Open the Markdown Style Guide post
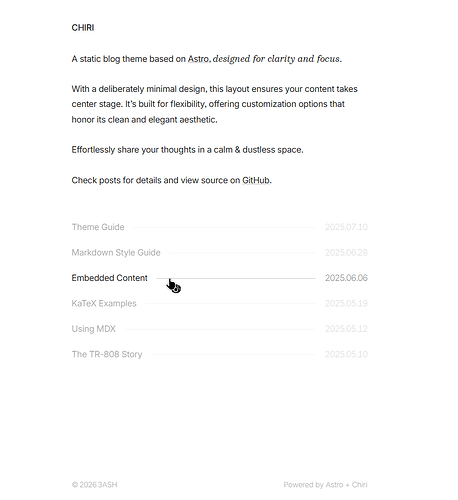This screenshot has height=500, width=458. (116, 253)
